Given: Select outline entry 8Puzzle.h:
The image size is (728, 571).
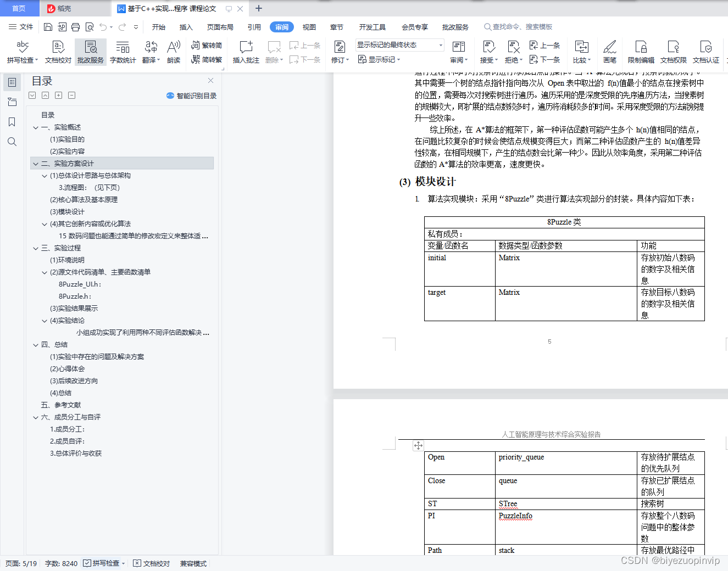Looking at the screenshot, I should (x=75, y=296).
